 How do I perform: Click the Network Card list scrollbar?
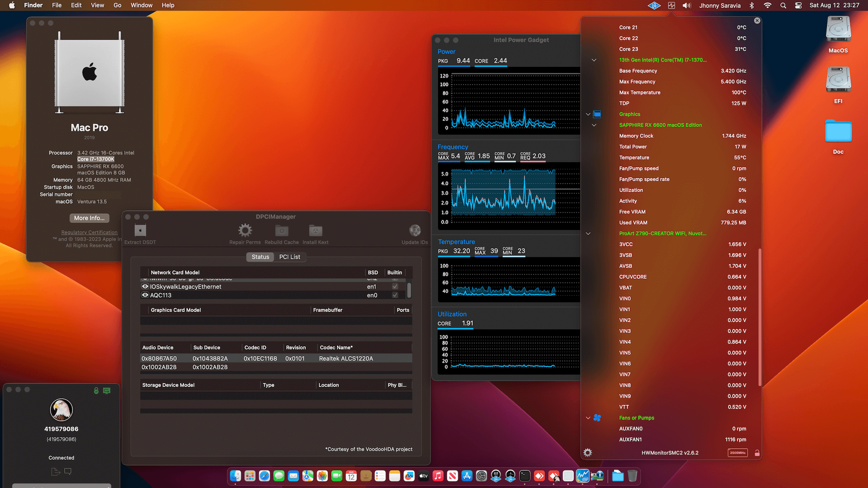click(x=409, y=290)
